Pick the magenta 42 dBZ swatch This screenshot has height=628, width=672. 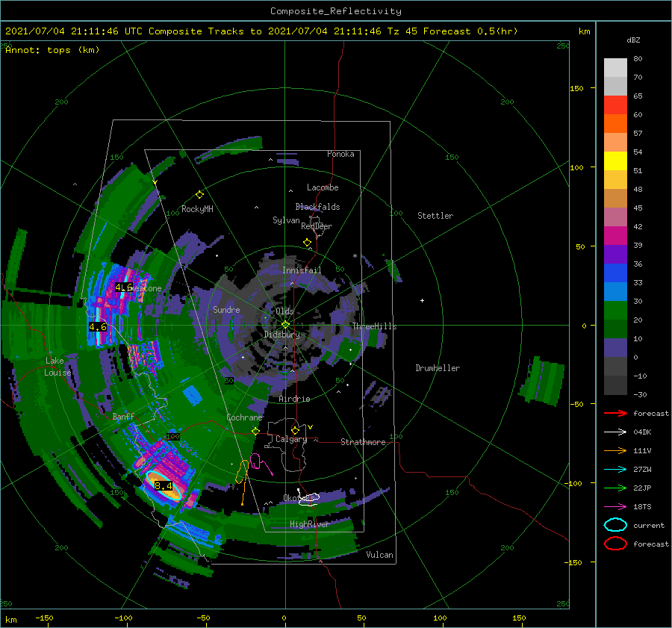615,235
